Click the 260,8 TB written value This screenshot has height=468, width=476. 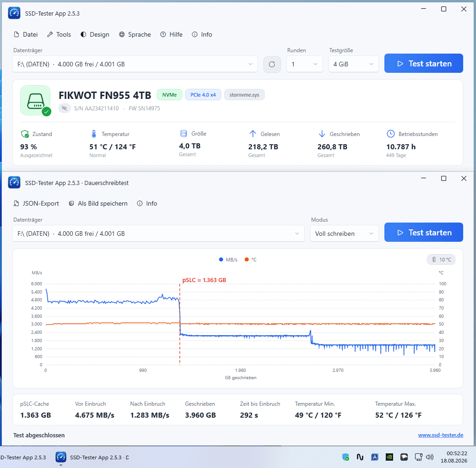pos(333,147)
